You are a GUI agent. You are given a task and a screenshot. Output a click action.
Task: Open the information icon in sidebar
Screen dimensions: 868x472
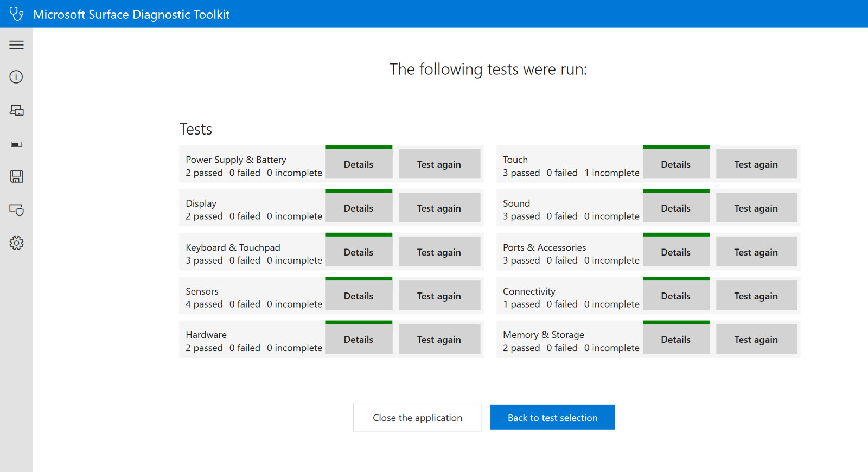pyautogui.click(x=16, y=77)
